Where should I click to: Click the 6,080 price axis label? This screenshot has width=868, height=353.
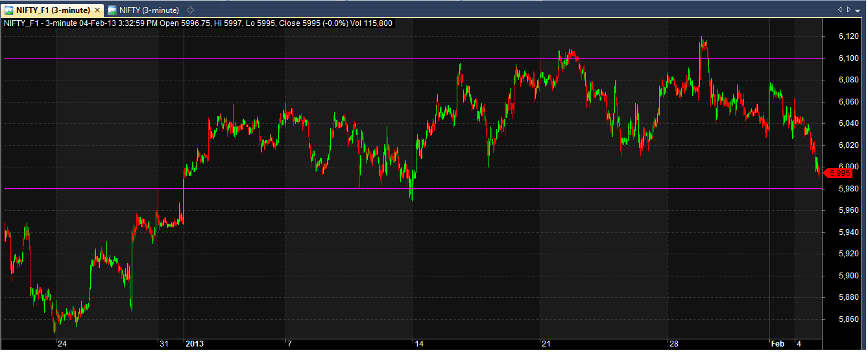click(x=849, y=80)
